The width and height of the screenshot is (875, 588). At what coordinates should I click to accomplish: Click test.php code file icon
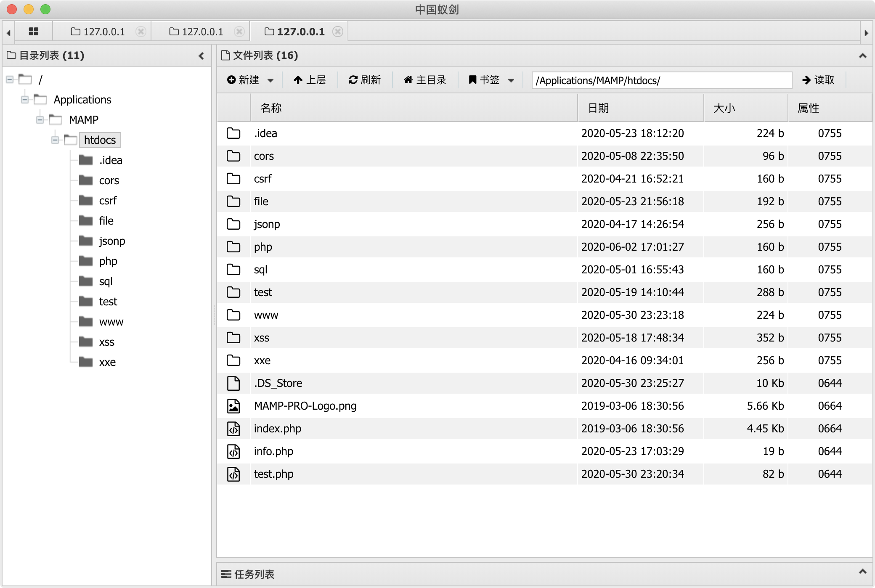[233, 474]
